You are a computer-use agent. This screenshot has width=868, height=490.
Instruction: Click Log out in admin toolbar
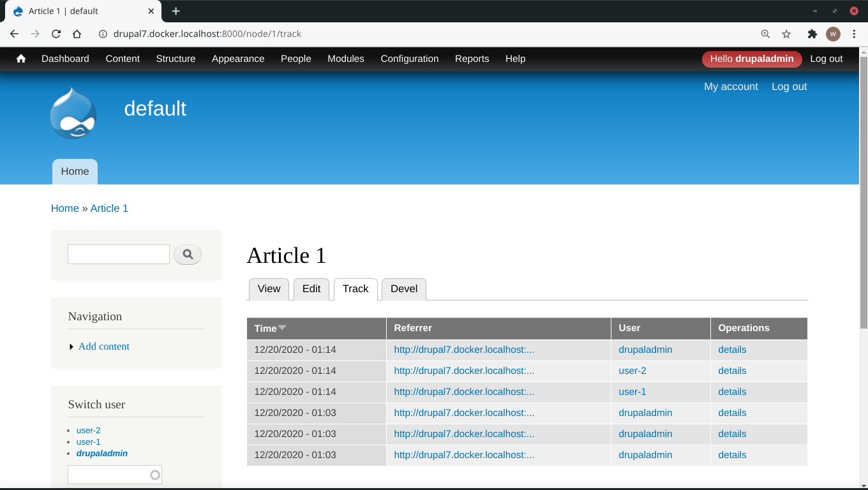(x=827, y=59)
